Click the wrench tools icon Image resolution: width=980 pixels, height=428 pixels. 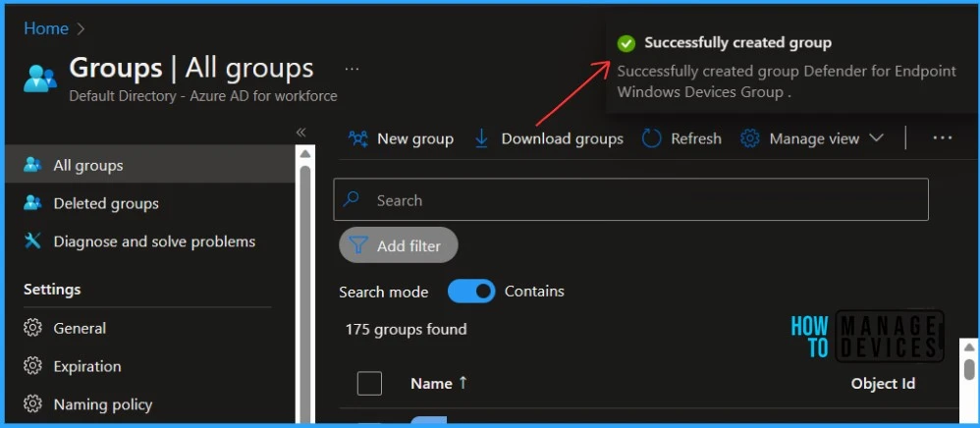click(x=32, y=241)
